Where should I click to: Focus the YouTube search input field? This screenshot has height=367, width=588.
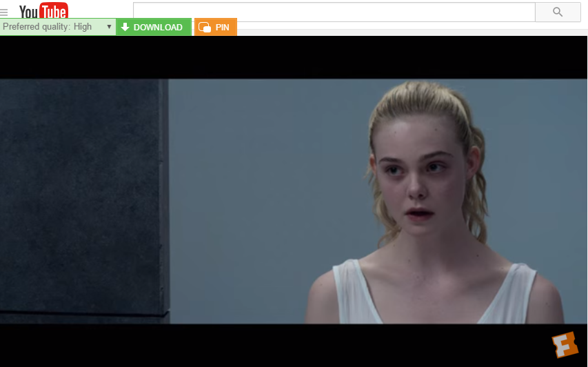(x=334, y=12)
